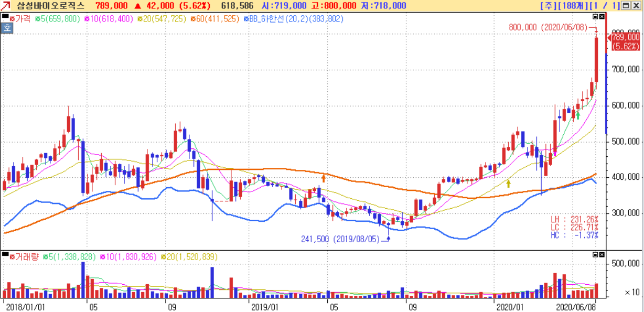Click the stock name 삼성바이오로직스
This screenshot has width=644, height=312.
50,6
